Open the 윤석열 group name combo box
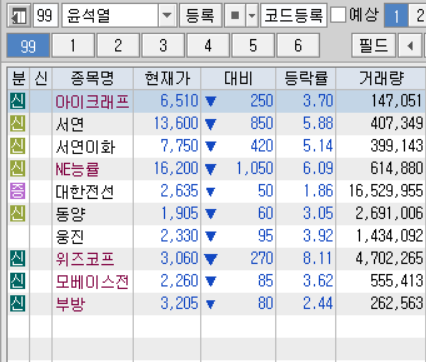 (x=119, y=16)
